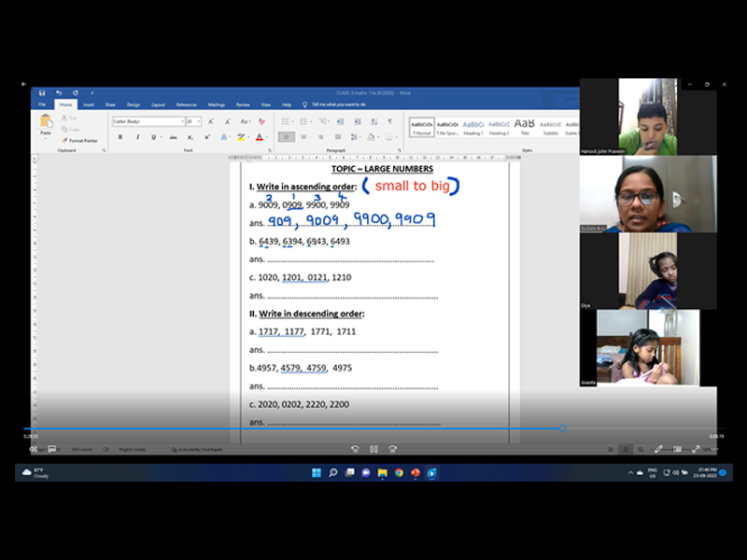Viewport: 747px width, 560px height.
Task: Toggle Italic formatting
Action: [137, 137]
